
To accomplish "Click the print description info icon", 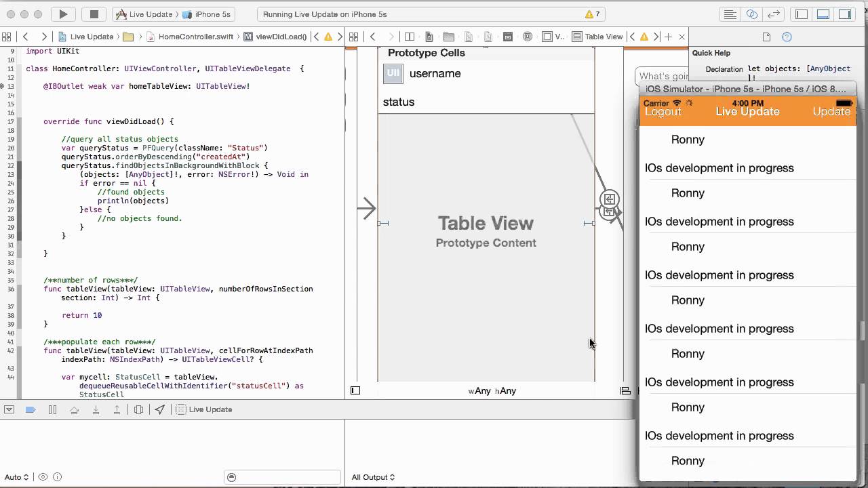I will pyautogui.click(x=56, y=477).
